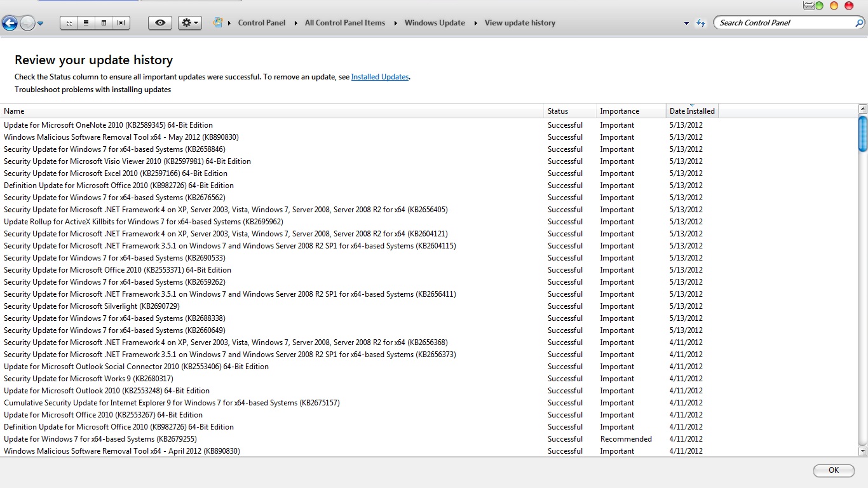
Task: Go to Windows Update breadcrumb
Action: [435, 23]
